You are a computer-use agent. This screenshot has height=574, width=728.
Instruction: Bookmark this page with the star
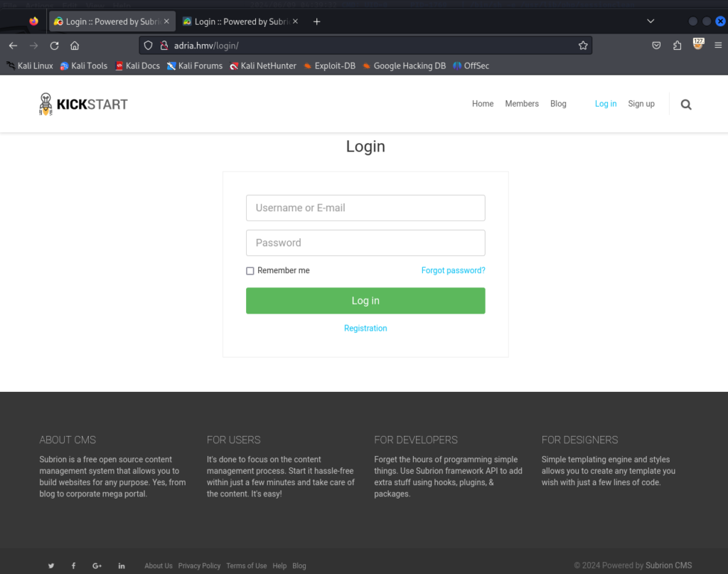(583, 46)
